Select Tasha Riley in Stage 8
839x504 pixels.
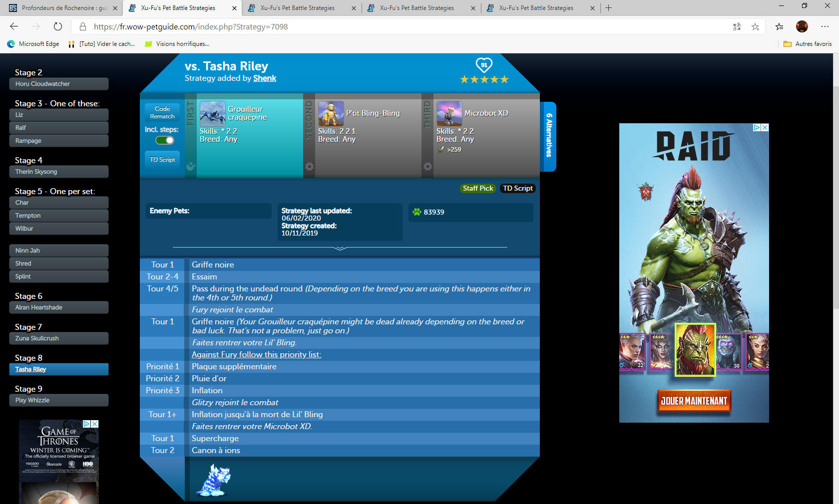pos(59,369)
